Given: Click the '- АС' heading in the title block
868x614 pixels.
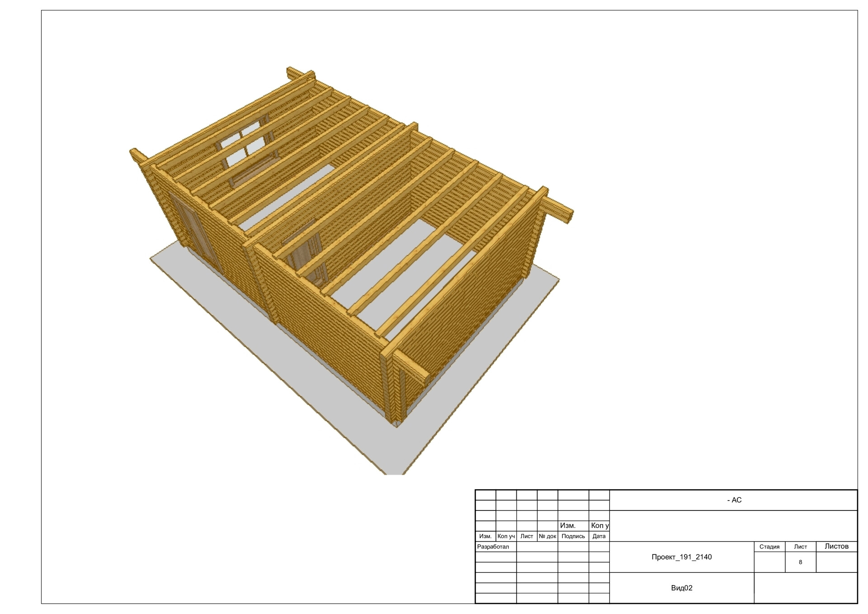Looking at the screenshot, I should [x=734, y=500].
